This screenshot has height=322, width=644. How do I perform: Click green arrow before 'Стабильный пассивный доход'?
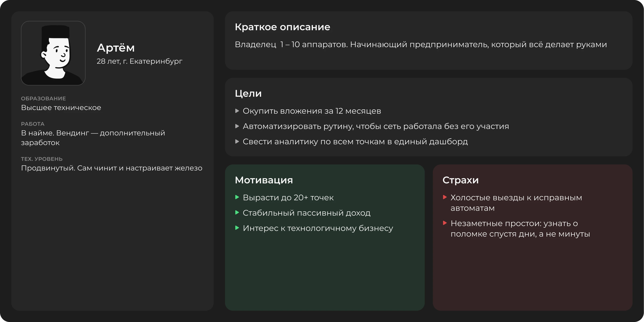pos(237,213)
